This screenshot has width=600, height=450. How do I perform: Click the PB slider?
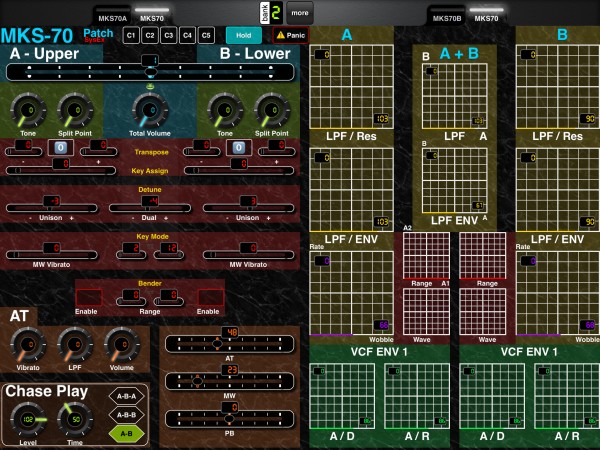pos(230,419)
